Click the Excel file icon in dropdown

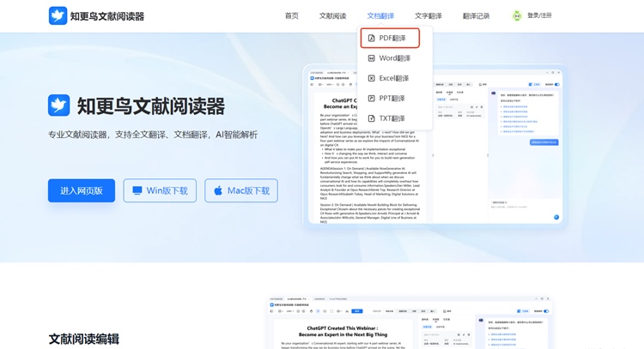[371, 78]
